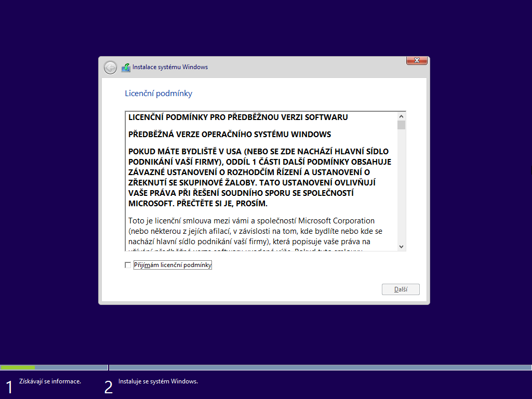Select the Licenční podmínky heading text

(x=158, y=94)
